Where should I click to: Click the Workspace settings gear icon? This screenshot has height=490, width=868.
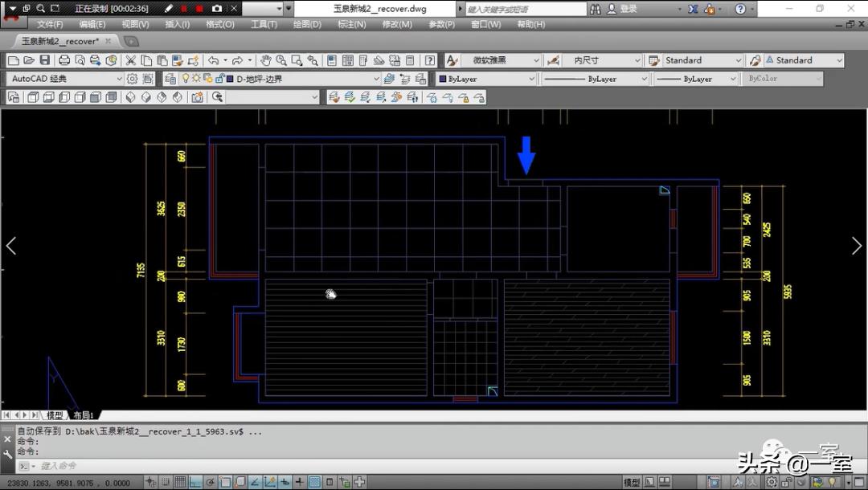coord(133,79)
